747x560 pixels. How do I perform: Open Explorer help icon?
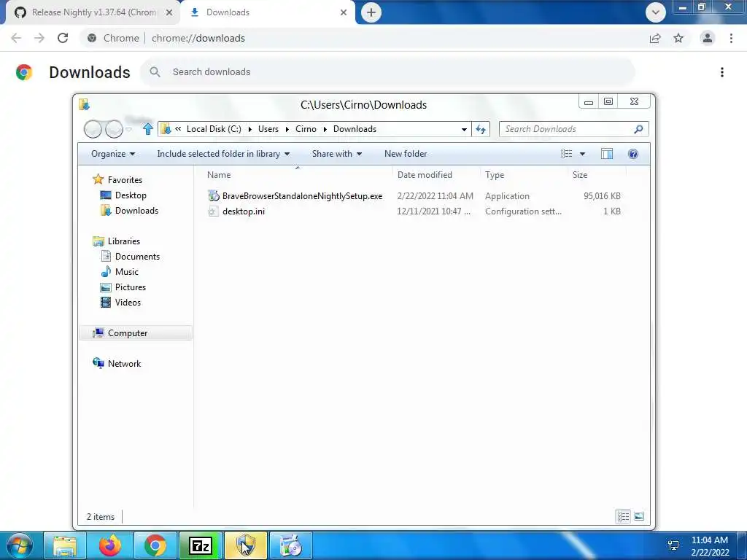[633, 154]
